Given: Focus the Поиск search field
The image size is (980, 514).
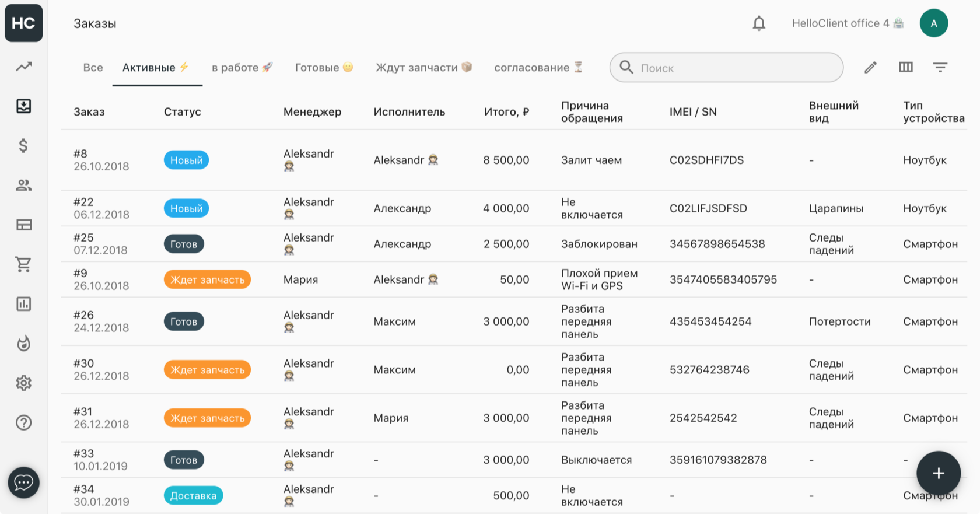Looking at the screenshot, I should click(x=726, y=68).
